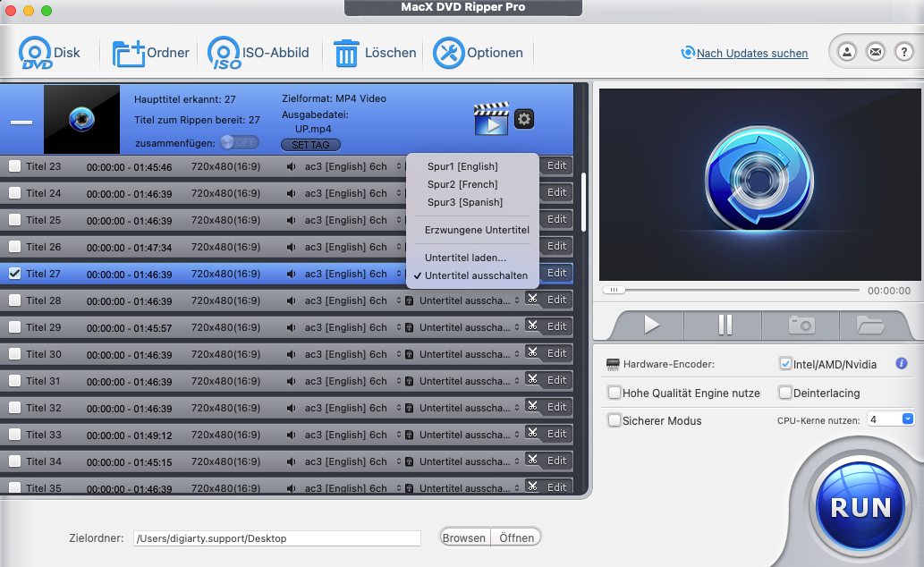
Task: Open the snapshot folder icon in player
Action: click(869, 325)
